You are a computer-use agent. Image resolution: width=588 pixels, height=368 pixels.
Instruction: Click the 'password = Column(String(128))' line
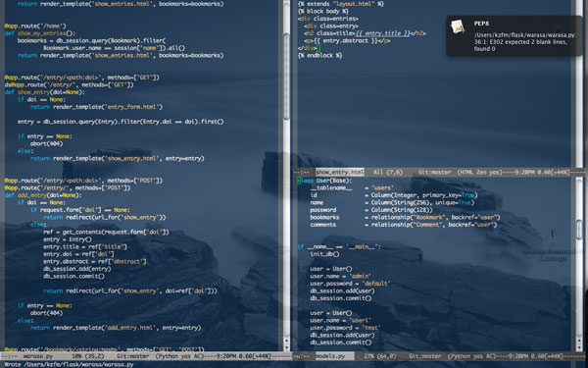(x=371, y=210)
